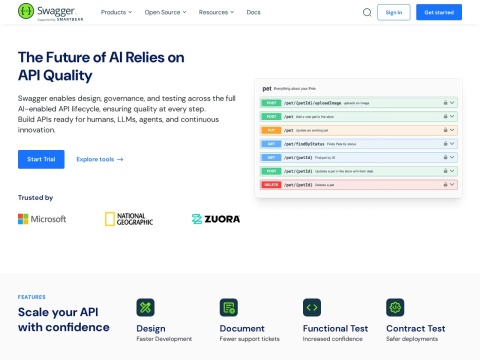Click 'Safer deployments' subtitle

click(412, 339)
